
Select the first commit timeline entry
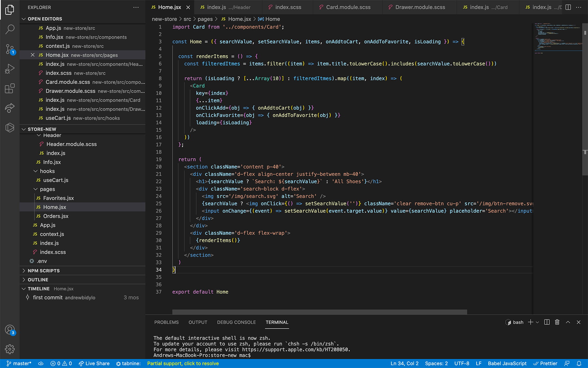click(82, 298)
